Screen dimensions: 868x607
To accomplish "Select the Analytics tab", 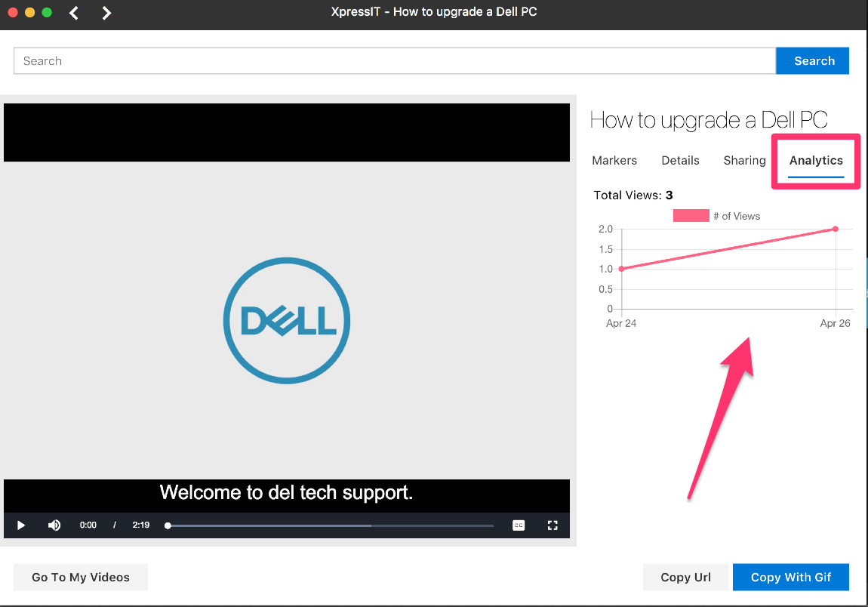I will pyautogui.click(x=816, y=161).
